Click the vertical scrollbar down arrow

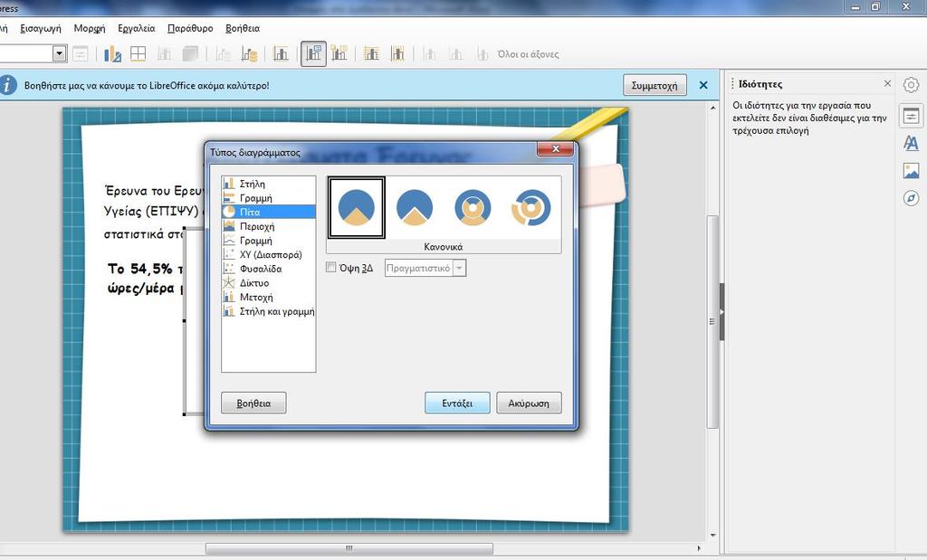point(712,536)
